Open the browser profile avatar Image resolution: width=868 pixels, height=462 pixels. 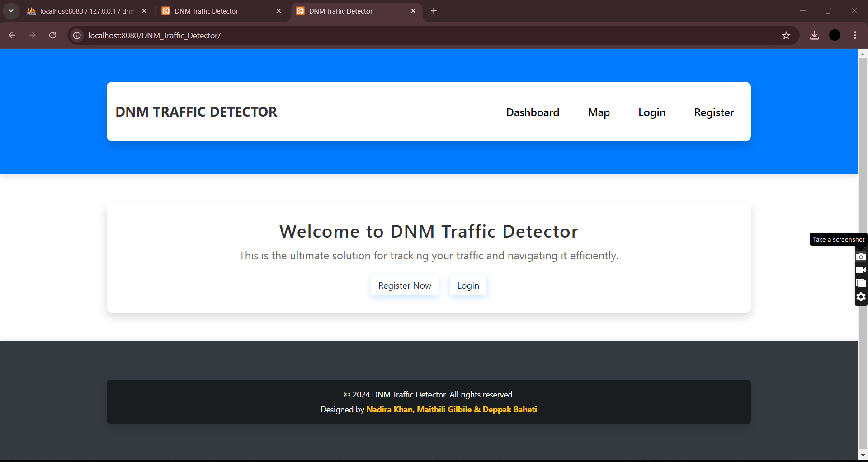click(x=835, y=35)
